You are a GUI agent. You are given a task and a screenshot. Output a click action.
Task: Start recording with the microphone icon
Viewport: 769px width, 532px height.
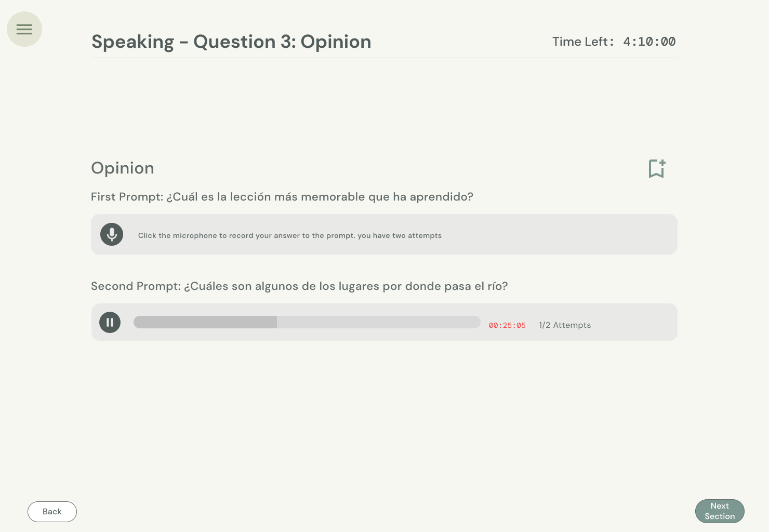coord(112,234)
